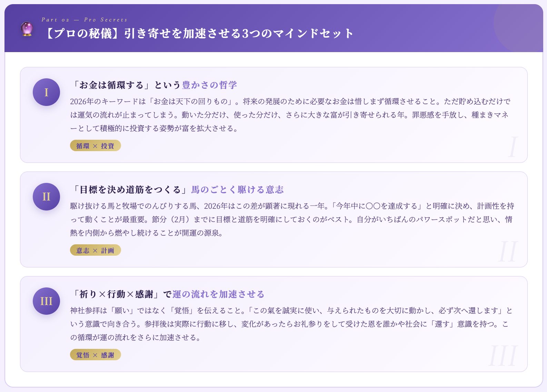Click heading 「祈り×行動×感謝」で運の流れを加速させる
The height and width of the screenshot is (392, 547).
pyautogui.click(x=168, y=294)
